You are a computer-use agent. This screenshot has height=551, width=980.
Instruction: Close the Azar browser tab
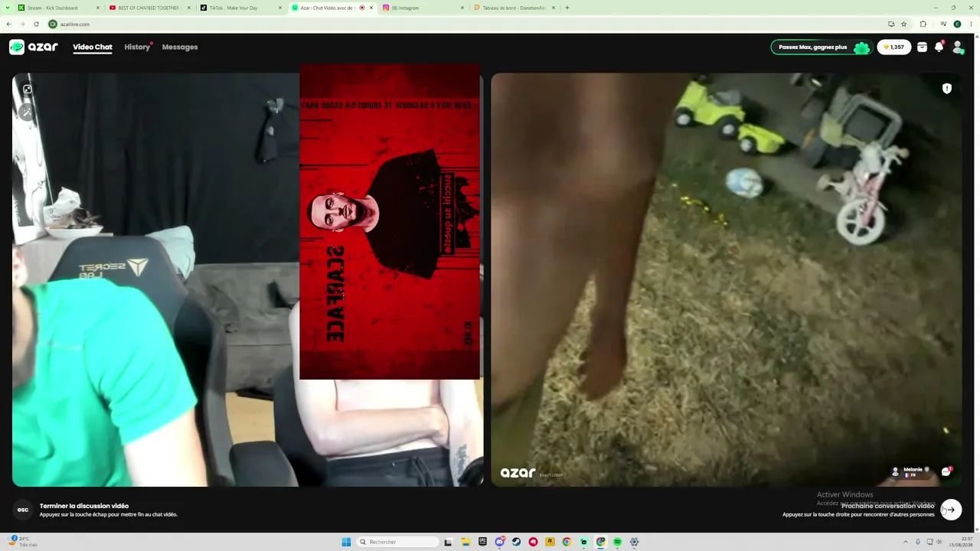click(371, 8)
